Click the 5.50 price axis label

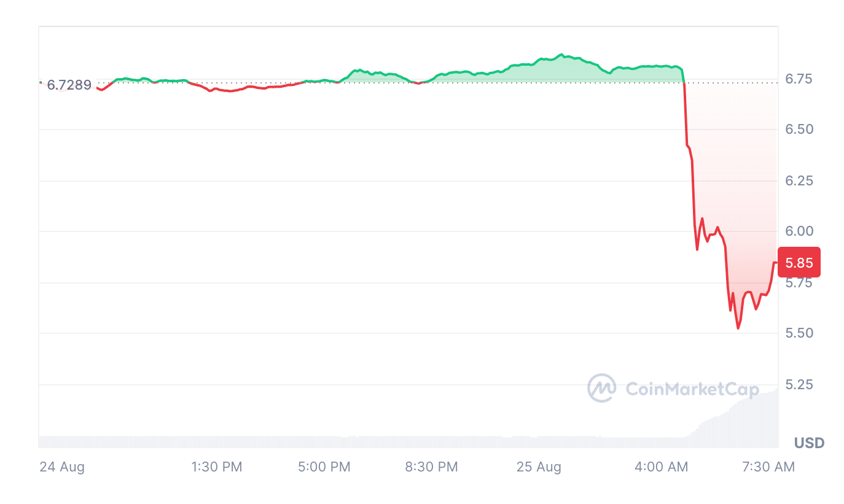[799, 333]
